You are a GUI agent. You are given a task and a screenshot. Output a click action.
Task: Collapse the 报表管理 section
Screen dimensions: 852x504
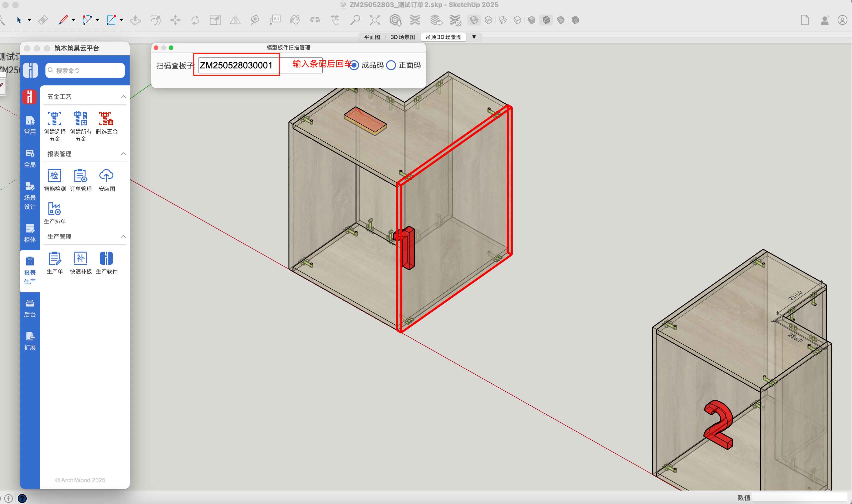tap(123, 154)
